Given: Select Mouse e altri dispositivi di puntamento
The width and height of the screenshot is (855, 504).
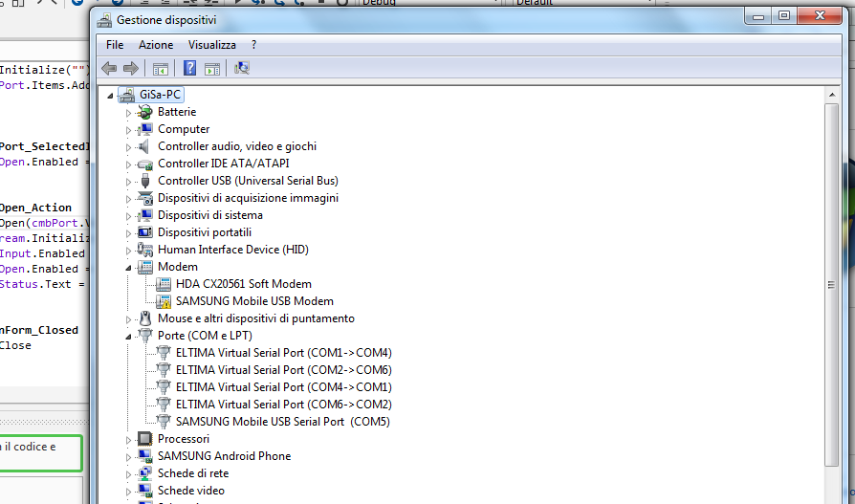Looking at the screenshot, I should pos(255,318).
